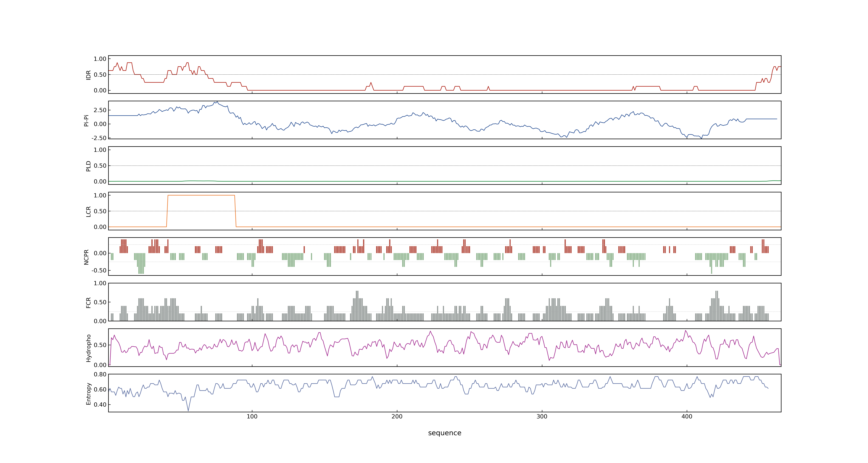Click the -2.50 tick on Pi-Pi axis
The height and width of the screenshot is (463, 868).
99,138
